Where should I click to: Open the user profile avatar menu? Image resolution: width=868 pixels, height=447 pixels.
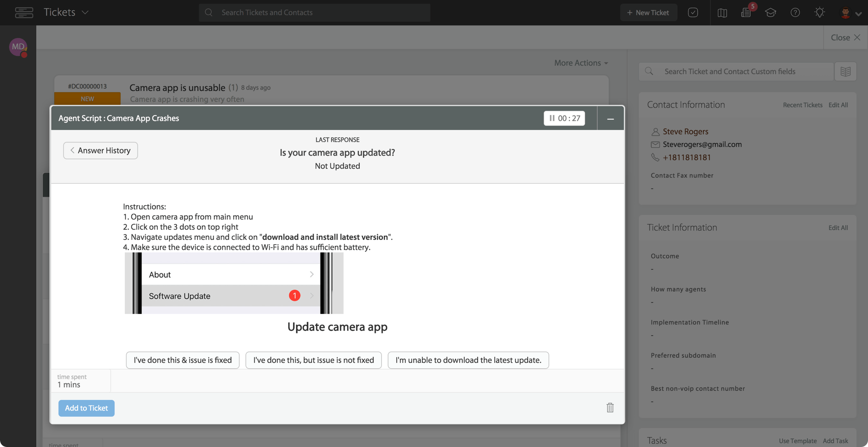(x=850, y=13)
